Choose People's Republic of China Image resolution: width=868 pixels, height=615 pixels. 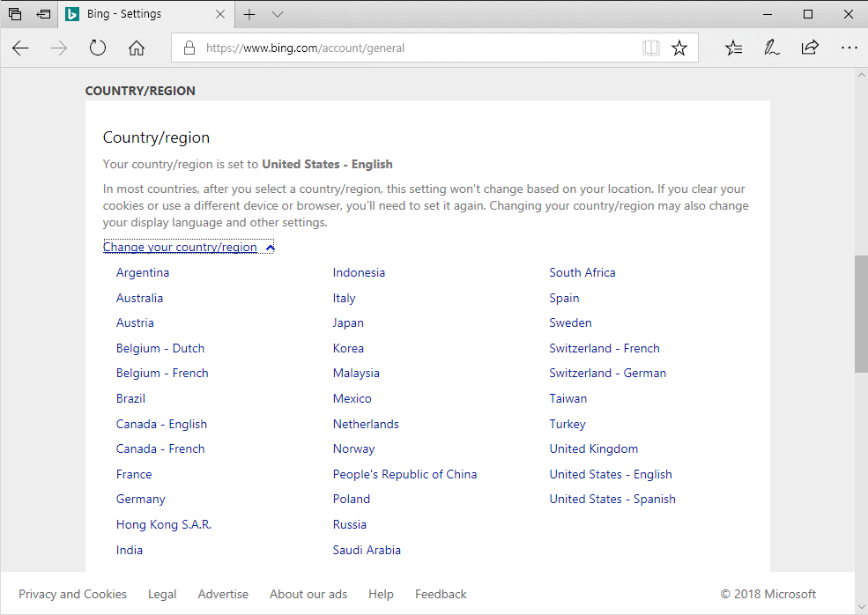[404, 474]
